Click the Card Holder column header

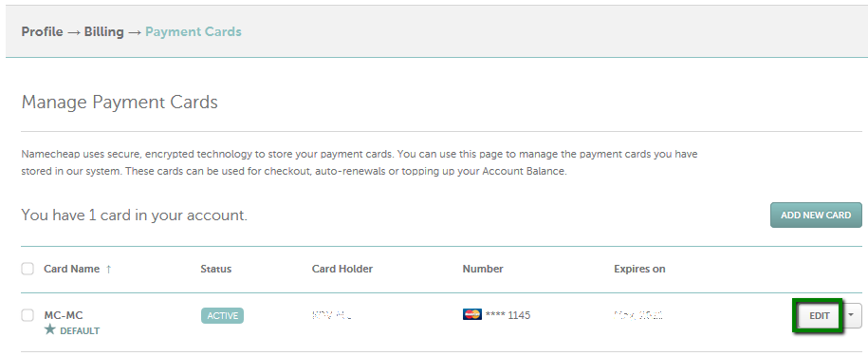coord(342,269)
